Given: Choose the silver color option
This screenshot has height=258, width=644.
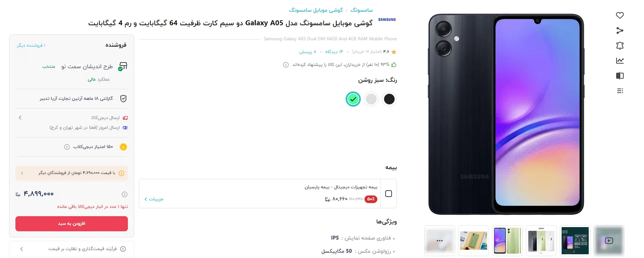Looking at the screenshot, I should click(371, 99).
